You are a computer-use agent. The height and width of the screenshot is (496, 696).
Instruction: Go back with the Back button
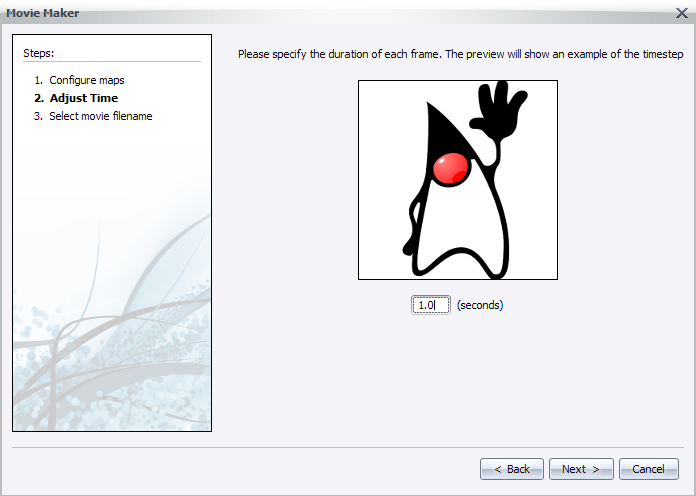(x=512, y=469)
